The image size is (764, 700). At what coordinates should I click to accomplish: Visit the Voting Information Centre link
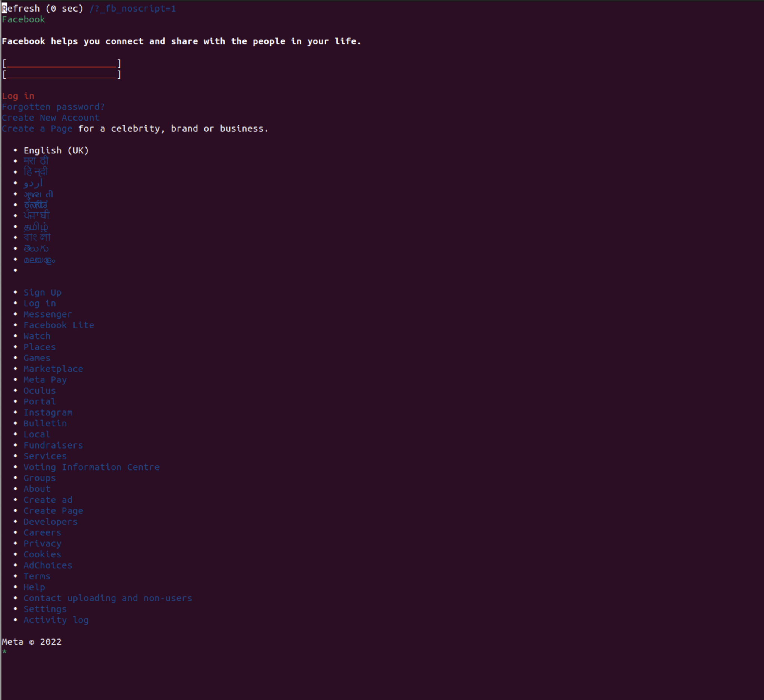(x=92, y=467)
